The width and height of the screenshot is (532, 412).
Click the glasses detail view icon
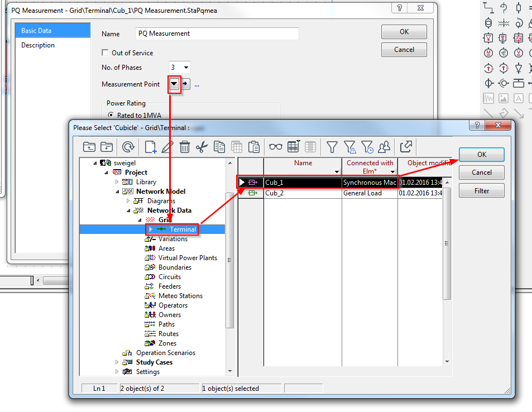coord(276,147)
